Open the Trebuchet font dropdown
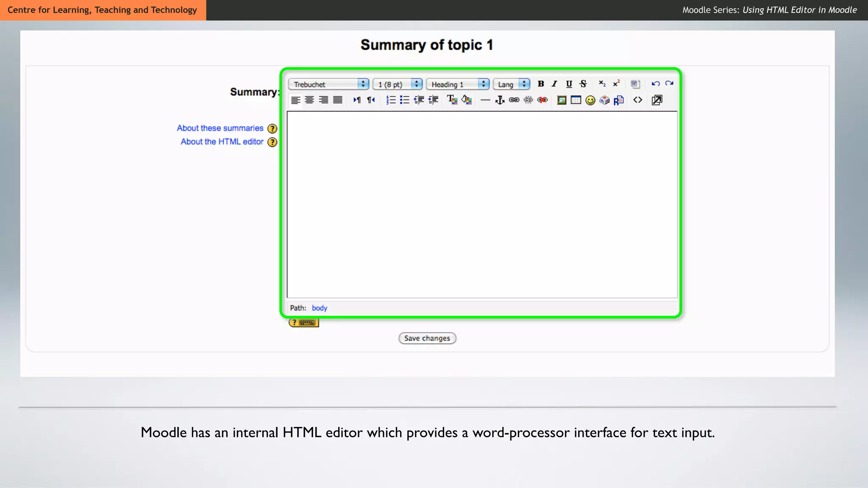 point(328,84)
